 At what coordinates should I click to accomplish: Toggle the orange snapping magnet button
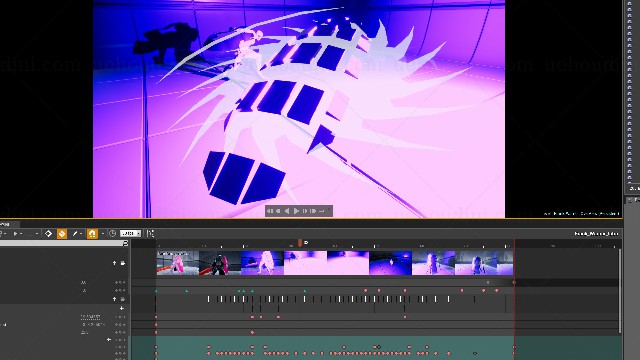coord(92,233)
